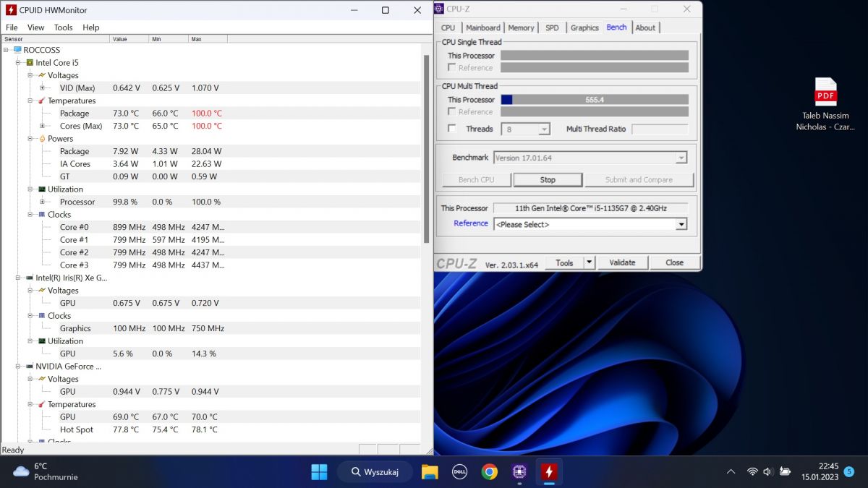This screenshot has height=488, width=868.
Task: Collapse the NVIDIA GeForce node
Action: (18, 367)
